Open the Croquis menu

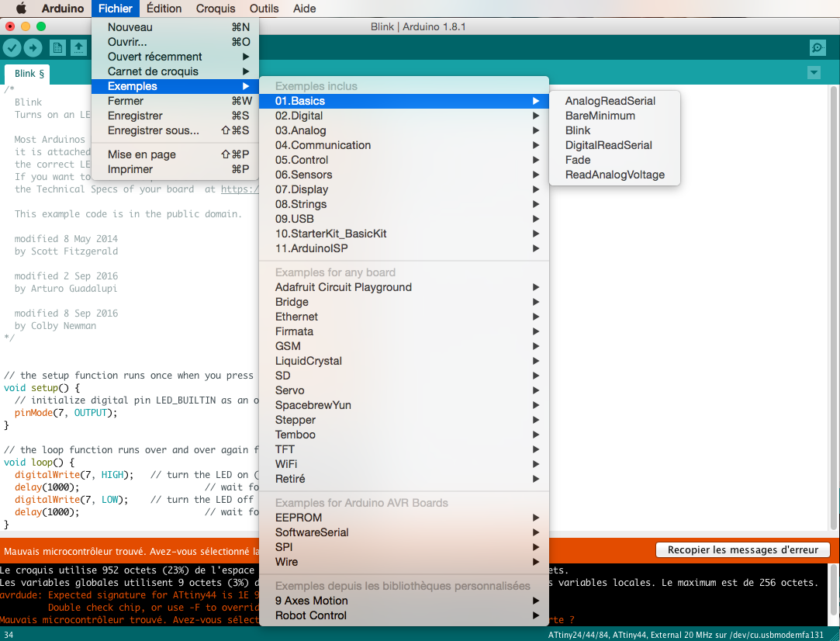pos(216,8)
